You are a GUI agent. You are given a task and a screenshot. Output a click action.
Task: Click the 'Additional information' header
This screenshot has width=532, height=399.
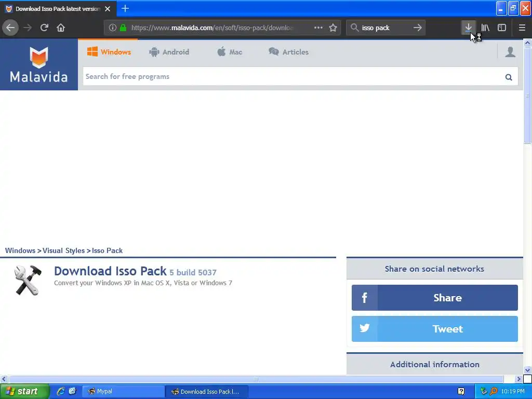tap(435, 364)
